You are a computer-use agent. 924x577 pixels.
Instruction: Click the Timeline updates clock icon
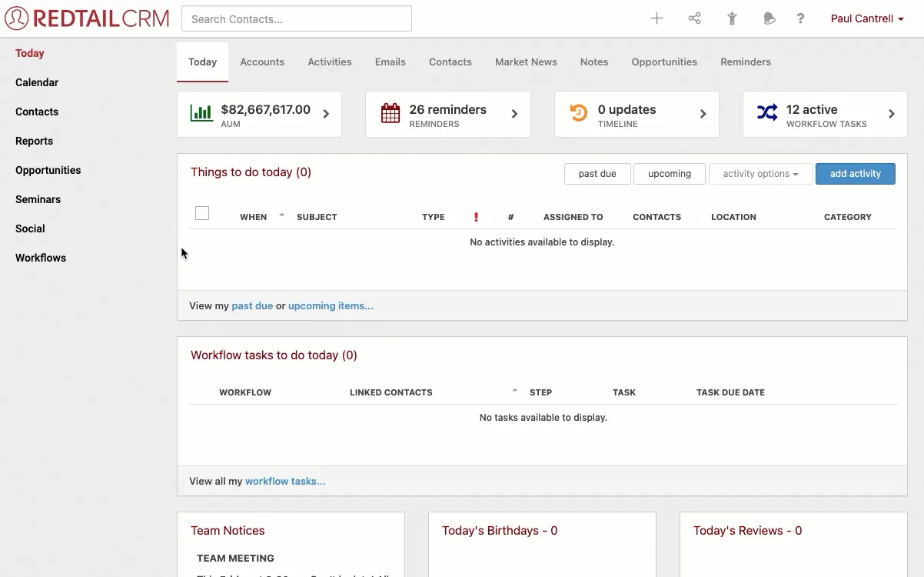pos(578,112)
